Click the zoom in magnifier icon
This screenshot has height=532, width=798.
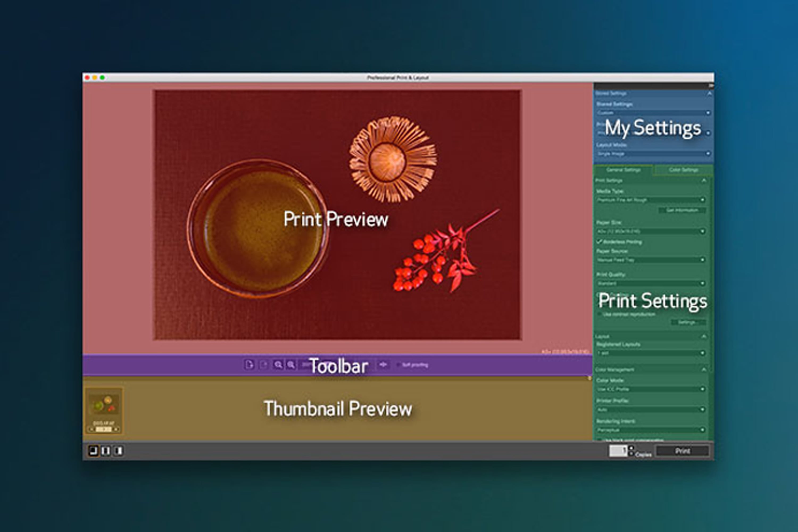tap(278, 365)
